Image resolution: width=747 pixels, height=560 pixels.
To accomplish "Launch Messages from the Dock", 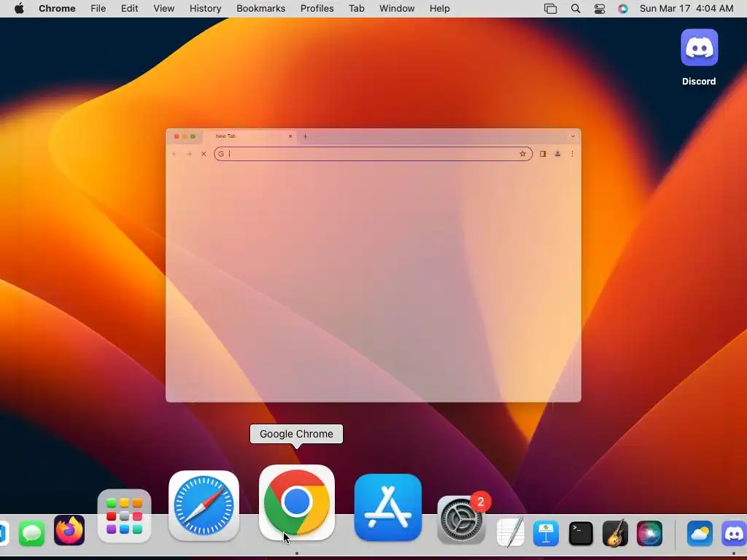I will pyautogui.click(x=32, y=533).
